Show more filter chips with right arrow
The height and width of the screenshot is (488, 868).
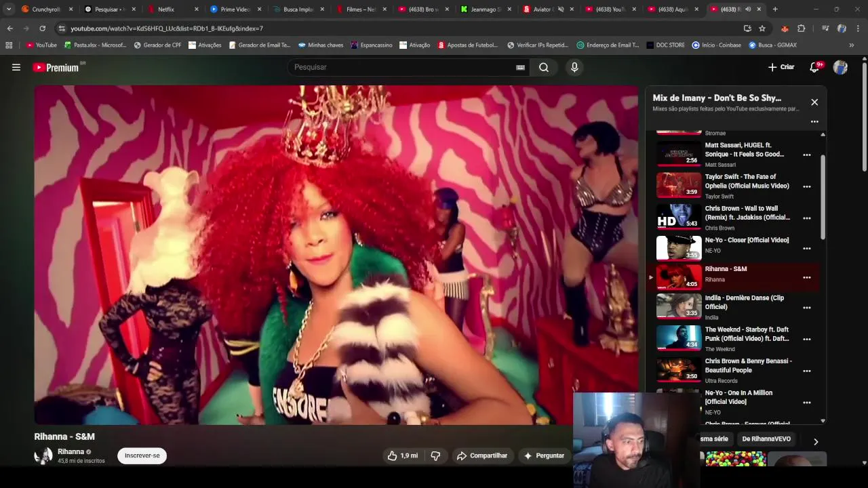[816, 441]
